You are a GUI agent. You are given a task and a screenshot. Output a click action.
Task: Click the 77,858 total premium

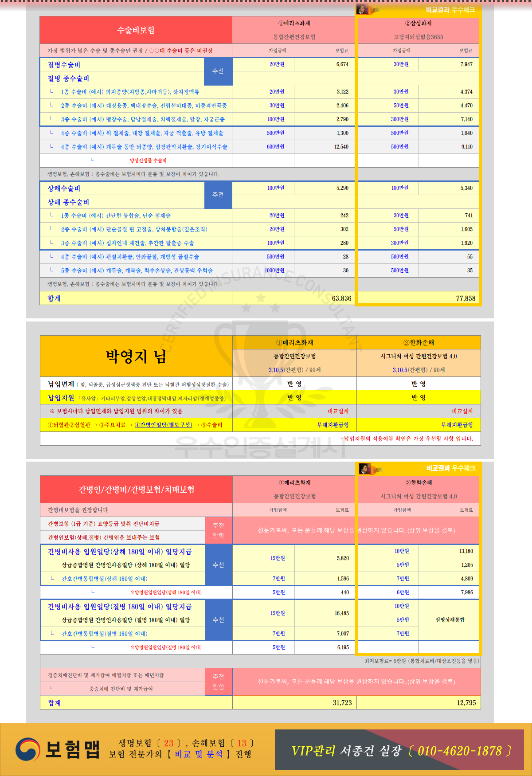(465, 298)
